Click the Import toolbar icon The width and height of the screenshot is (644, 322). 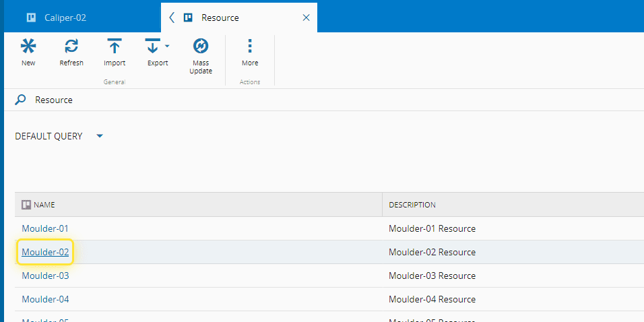[115, 46]
